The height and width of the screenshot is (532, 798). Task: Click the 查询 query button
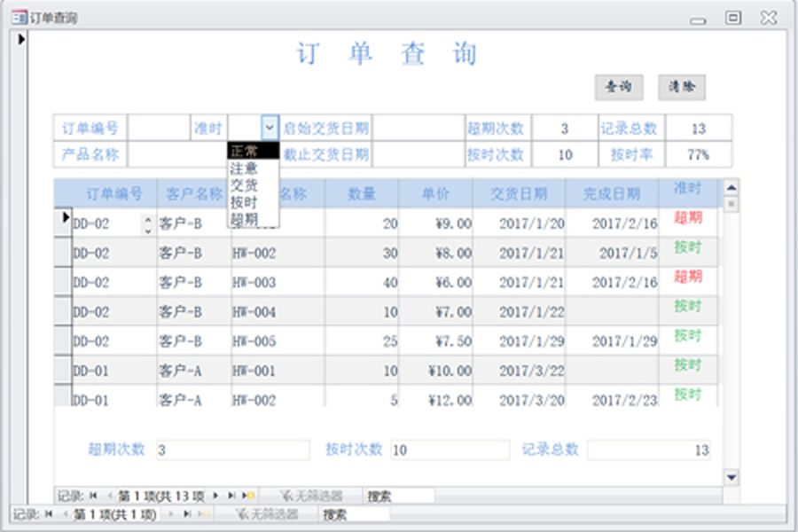click(617, 87)
